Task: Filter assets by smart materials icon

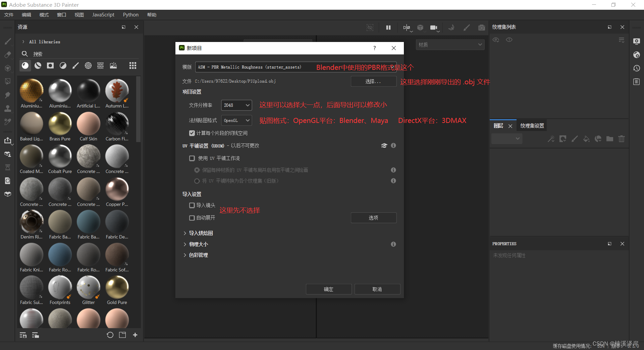Action: click(38, 65)
